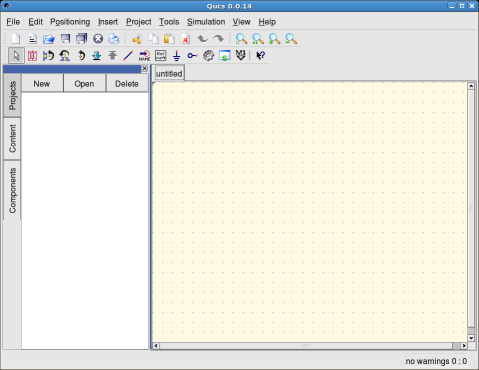The height and width of the screenshot is (370, 479).
Task: Insert a wire label (NAME)
Action: tap(144, 55)
